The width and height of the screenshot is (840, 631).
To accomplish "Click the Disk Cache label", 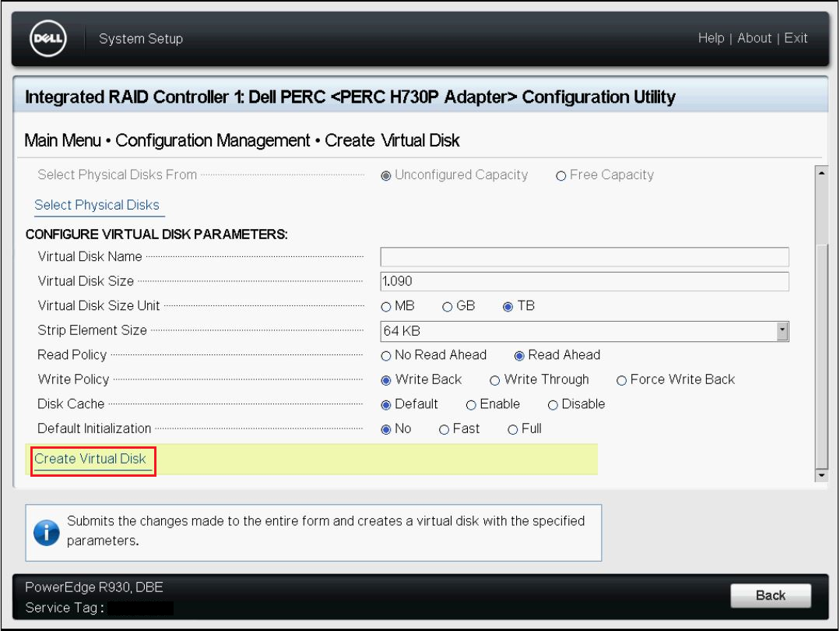I will coord(71,404).
